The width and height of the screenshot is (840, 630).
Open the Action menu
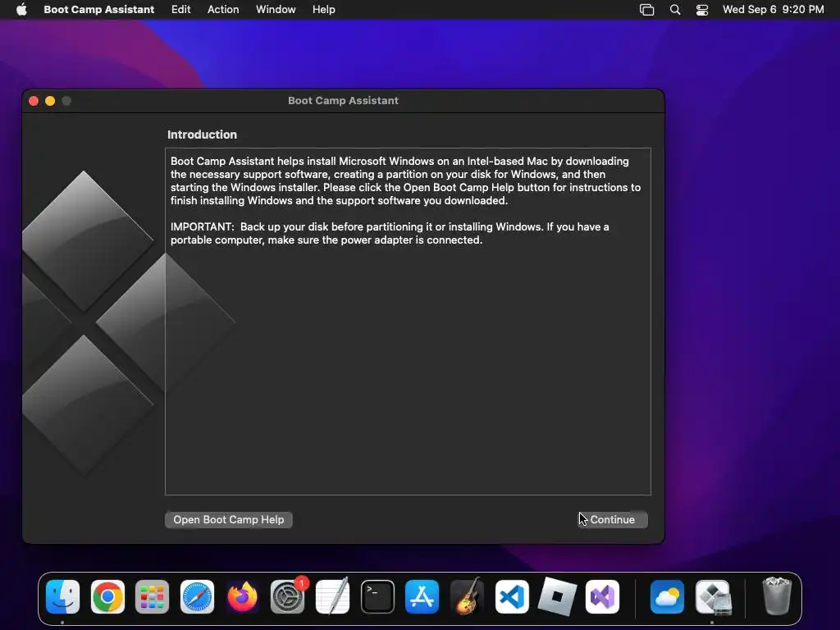point(223,10)
